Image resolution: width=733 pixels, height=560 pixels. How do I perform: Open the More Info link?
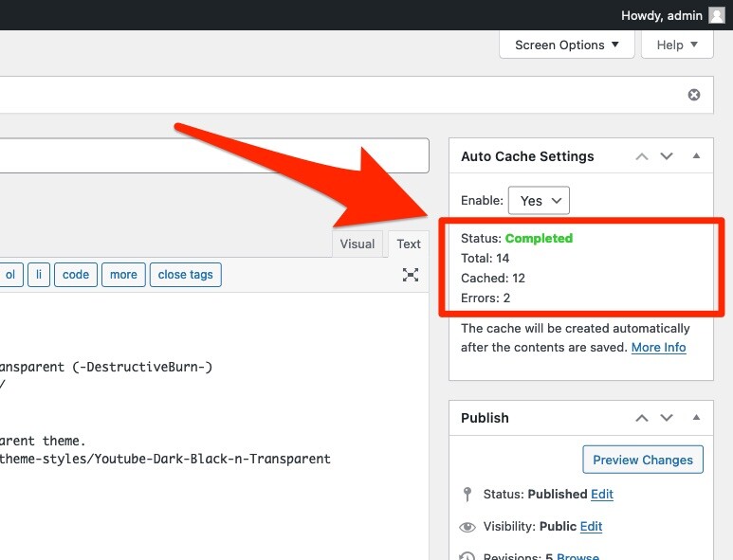[658, 348]
